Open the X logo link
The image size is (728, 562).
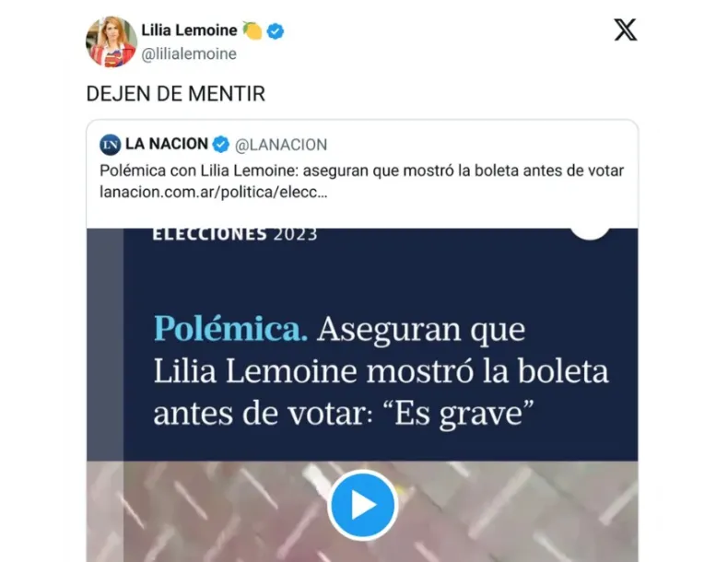pyautogui.click(x=626, y=30)
